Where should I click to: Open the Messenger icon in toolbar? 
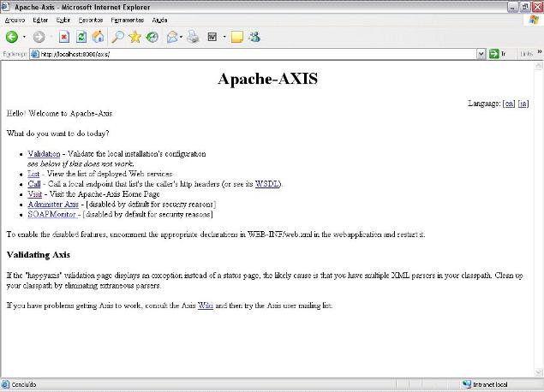pos(254,37)
